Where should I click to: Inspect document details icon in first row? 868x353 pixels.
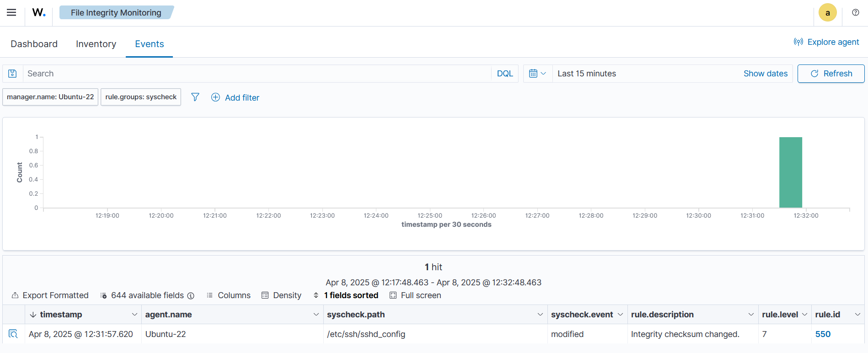[13, 334]
